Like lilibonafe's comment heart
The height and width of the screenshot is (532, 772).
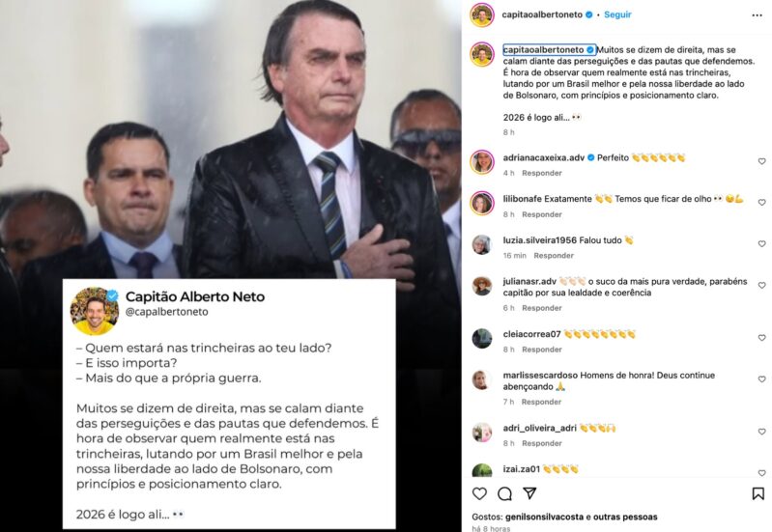click(x=761, y=202)
